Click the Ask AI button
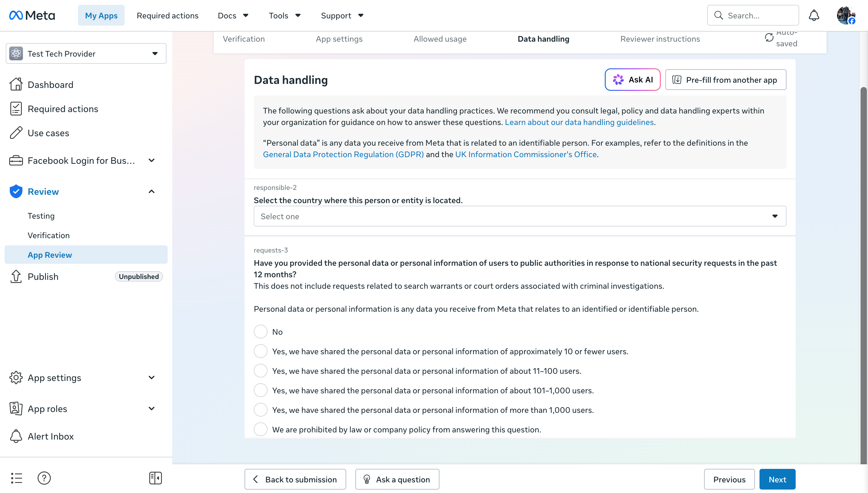 632,80
